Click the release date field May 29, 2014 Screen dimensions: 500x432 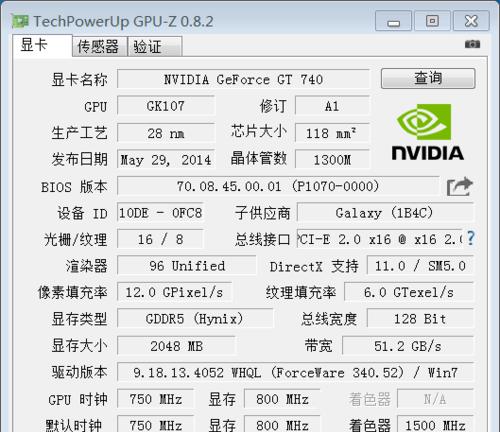[x=166, y=160]
